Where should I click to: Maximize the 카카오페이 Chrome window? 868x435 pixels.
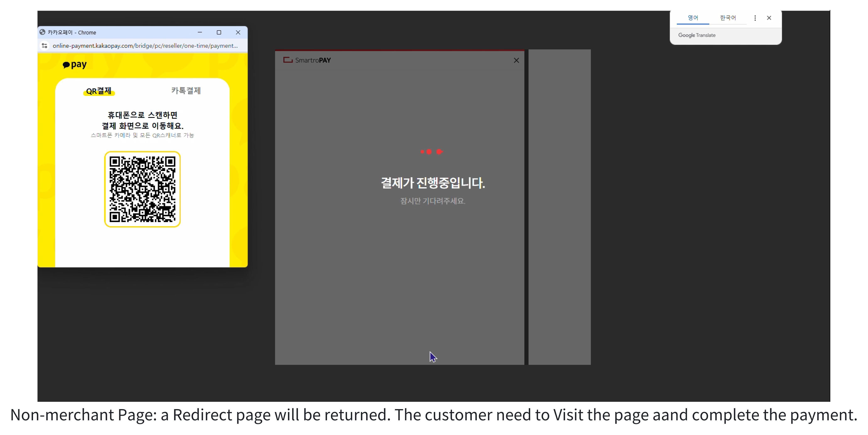click(219, 32)
